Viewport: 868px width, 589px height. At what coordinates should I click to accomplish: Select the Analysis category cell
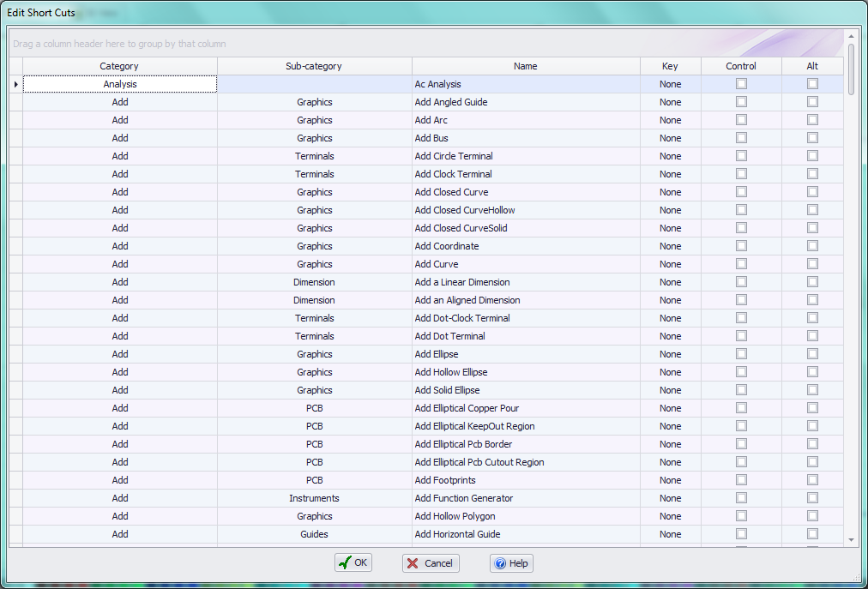point(119,84)
